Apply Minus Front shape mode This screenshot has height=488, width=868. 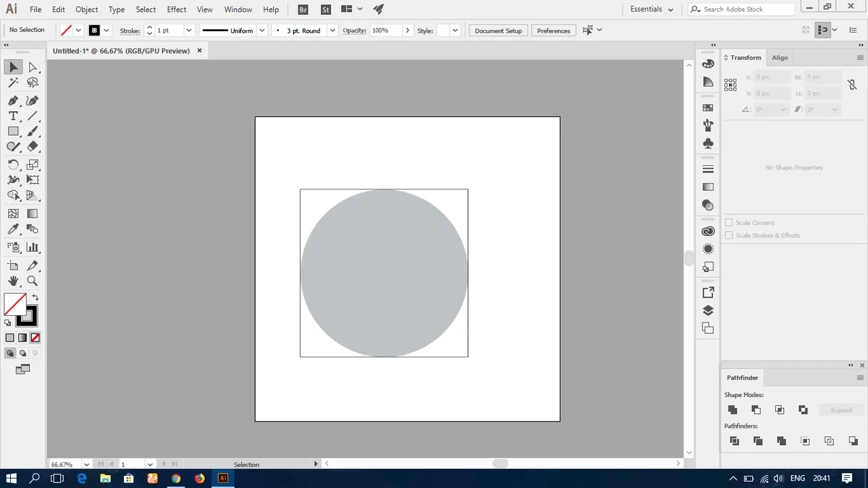(x=756, y=410)
